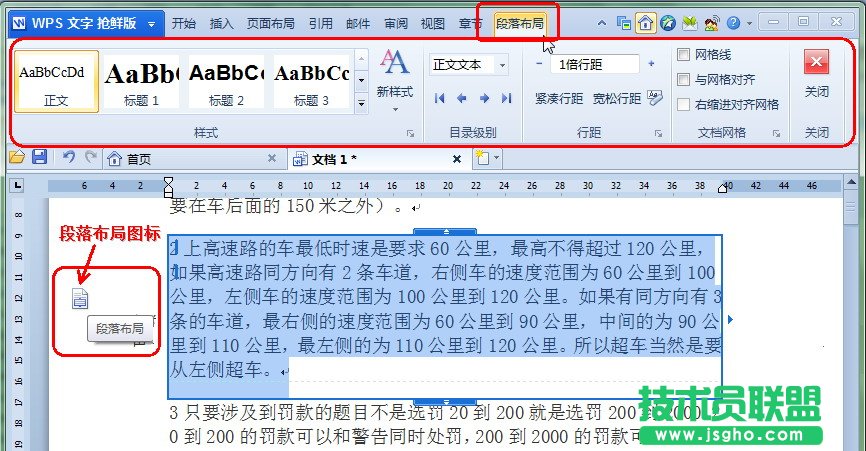
Task: Open the 视图 ribbon tab
Action: point(432,24)
